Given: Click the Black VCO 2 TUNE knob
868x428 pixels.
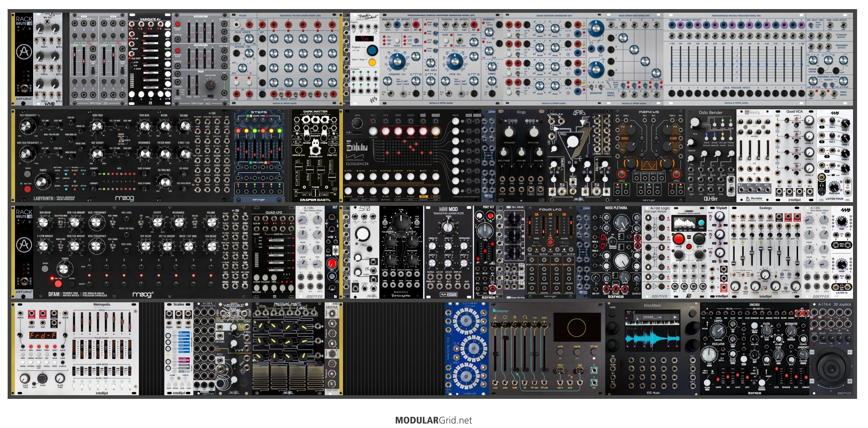Looking at the screenshot, I should point(401,222).
